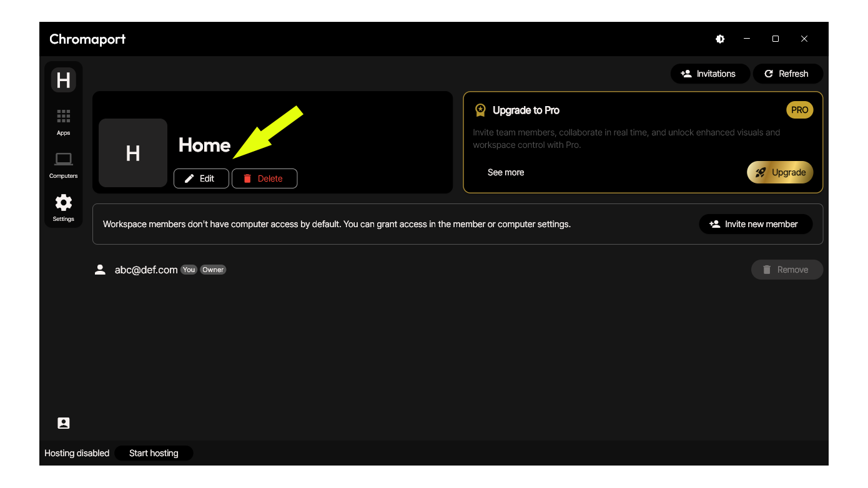The height and width of the screenshot is (488, 868).
Task: Click the See more link
Action: (x=506, y=172)
